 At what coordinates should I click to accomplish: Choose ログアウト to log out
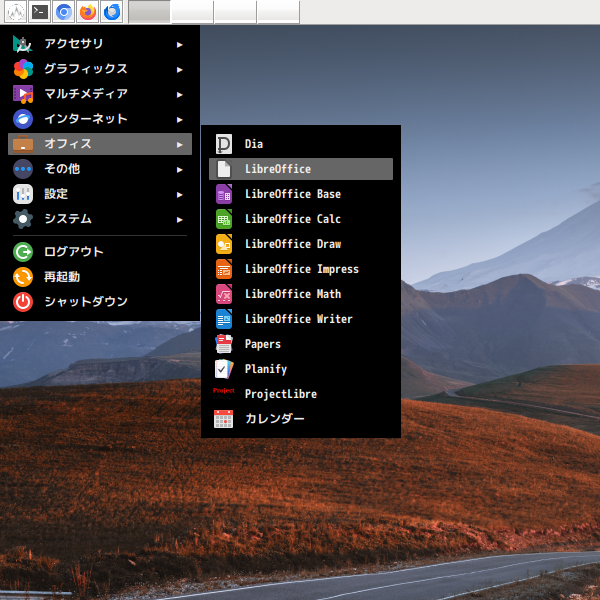73,251
